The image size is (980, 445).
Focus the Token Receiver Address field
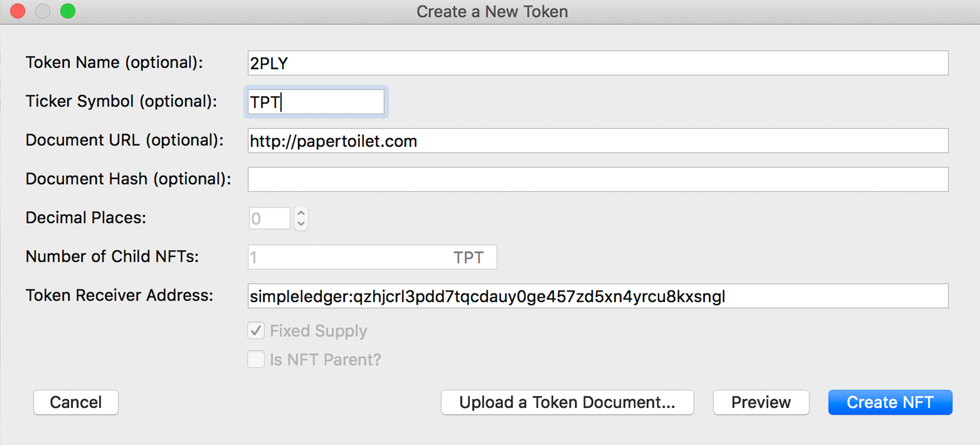tap(597, 296)
